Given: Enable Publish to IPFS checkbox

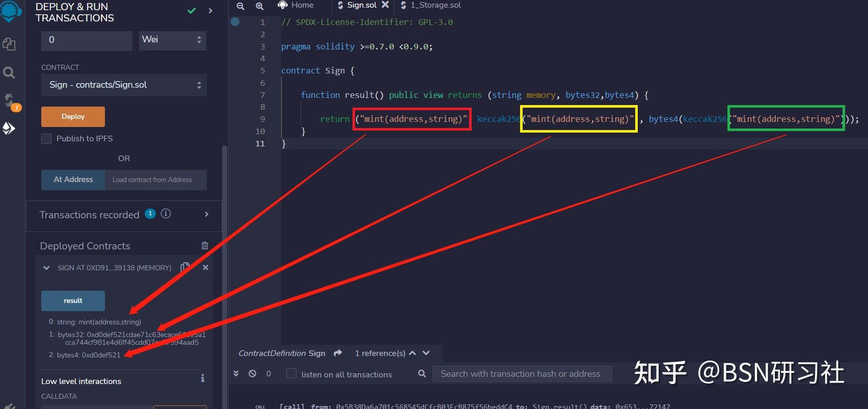Looking at the screenshot, I should (46, 139).
